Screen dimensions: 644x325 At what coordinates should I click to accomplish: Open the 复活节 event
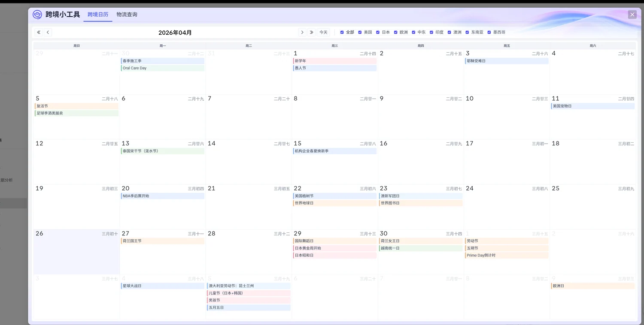click(x=76, y=106)
